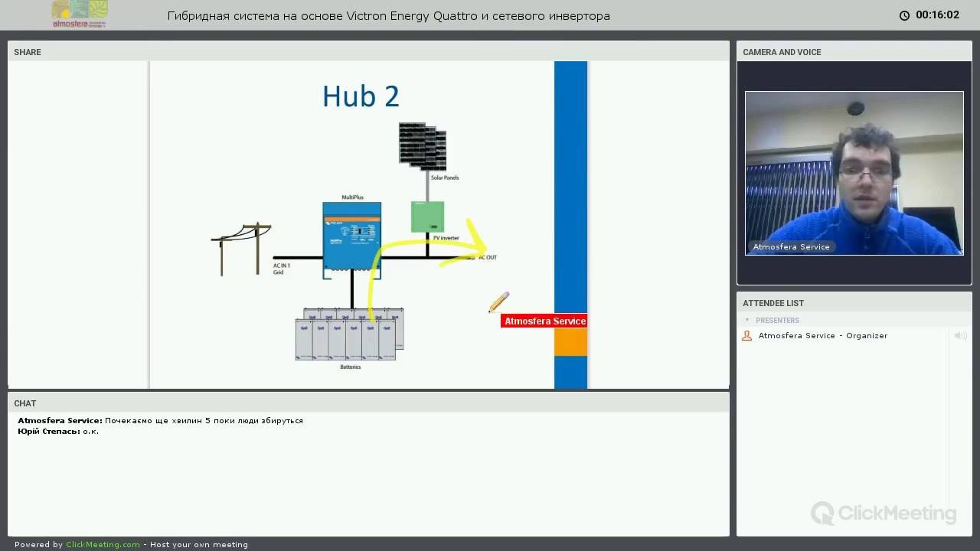Click the "Batteries" caption on the slide

pyautogui.click(x=350, y=367)
